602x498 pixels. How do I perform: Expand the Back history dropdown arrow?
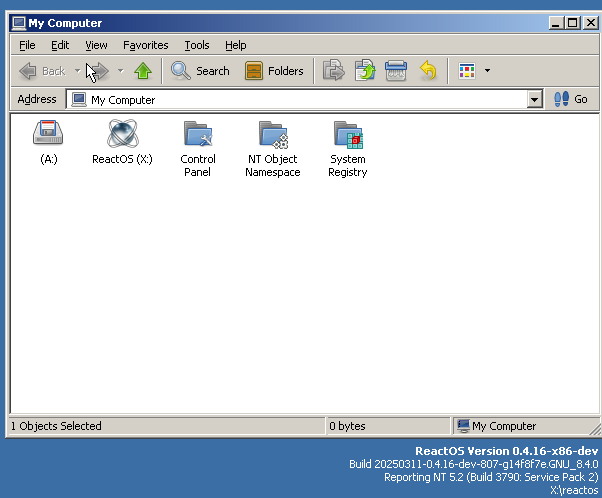(77, 71)
